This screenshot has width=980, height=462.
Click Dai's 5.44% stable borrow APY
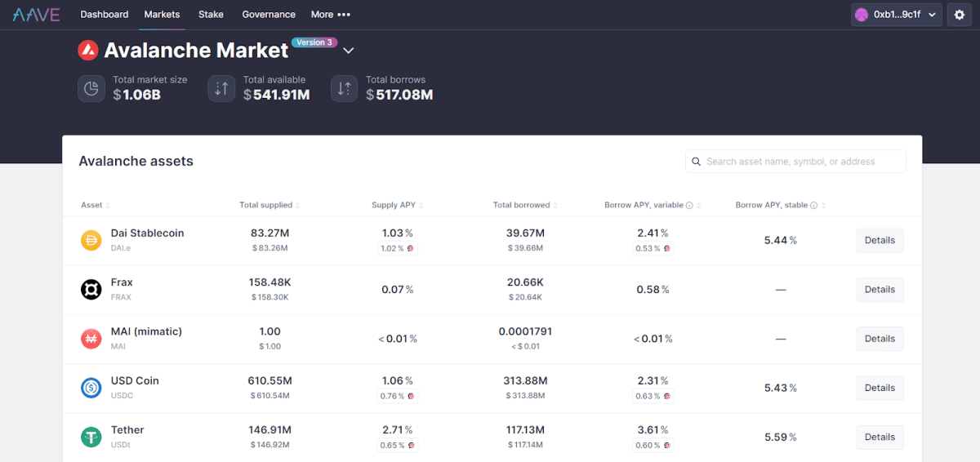point(781,241)
